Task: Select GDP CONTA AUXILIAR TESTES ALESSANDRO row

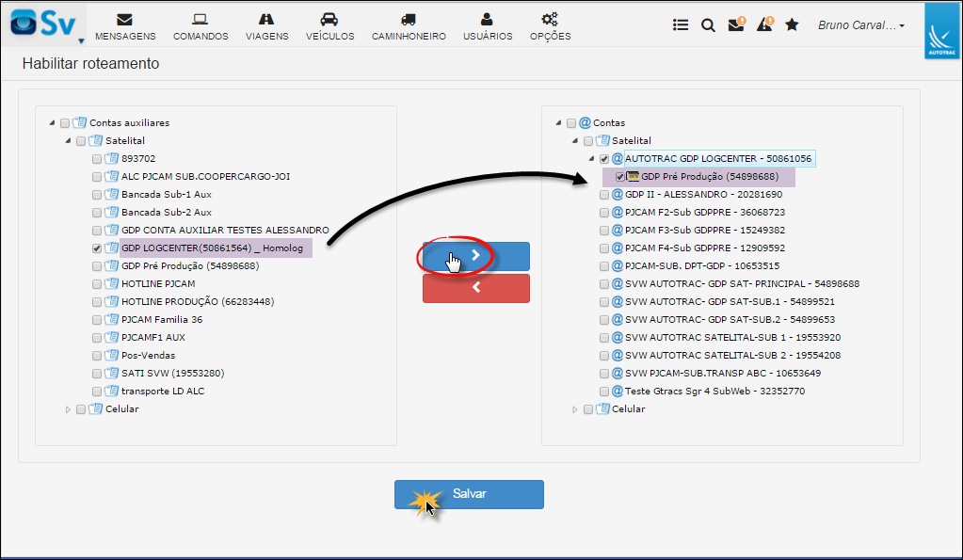Action: click(x=225, y=231)
